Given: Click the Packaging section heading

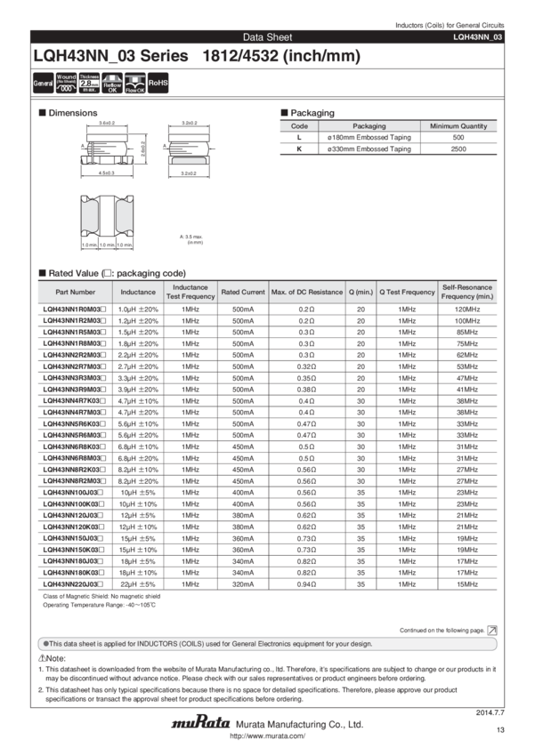Looking at the screenshot, I should coord(308,113).
